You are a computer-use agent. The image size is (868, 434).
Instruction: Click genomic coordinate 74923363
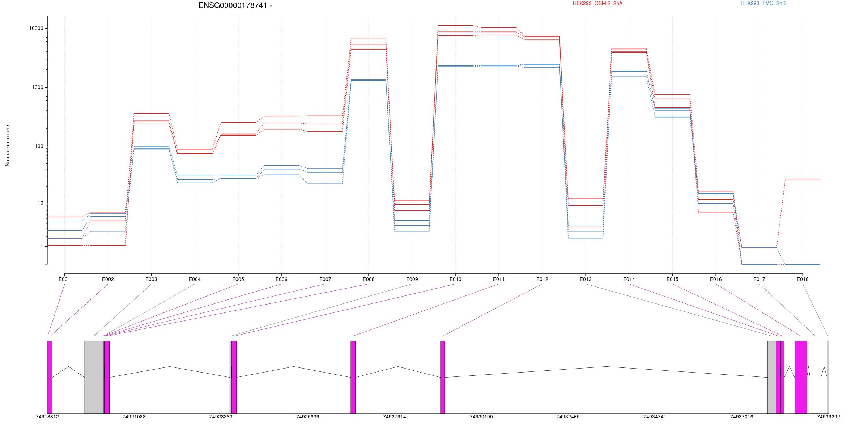[x=221, y=417]
